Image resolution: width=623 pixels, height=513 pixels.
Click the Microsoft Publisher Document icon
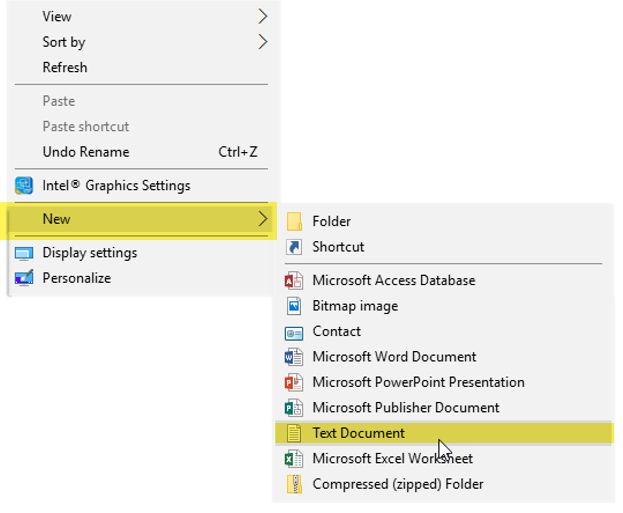[x=294, y=408]
